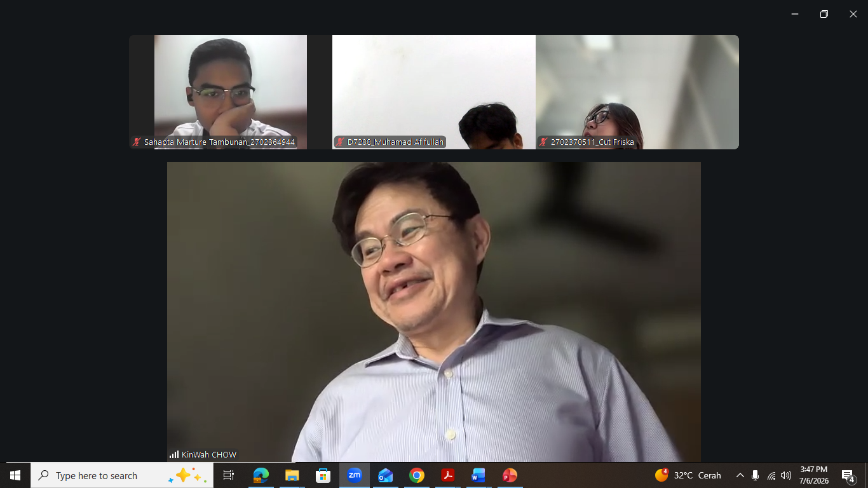Click the D7288_Muhamad Afifullah name label

pyautogui.click(x=396, y=142)
